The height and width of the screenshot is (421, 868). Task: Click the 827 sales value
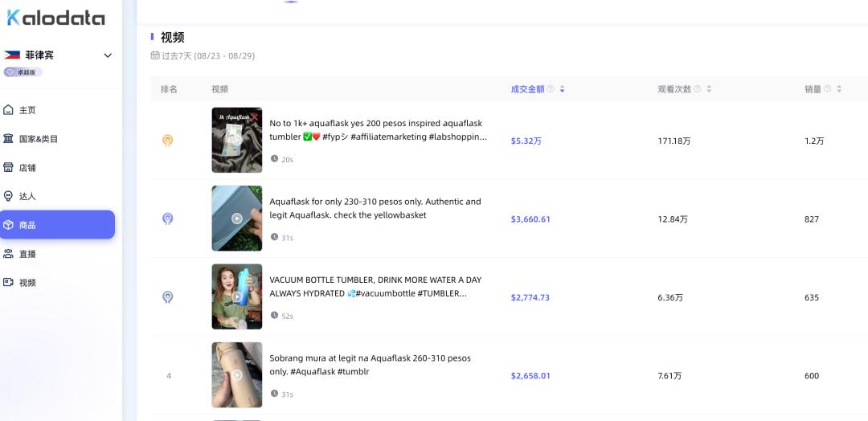tap(812, 219)
